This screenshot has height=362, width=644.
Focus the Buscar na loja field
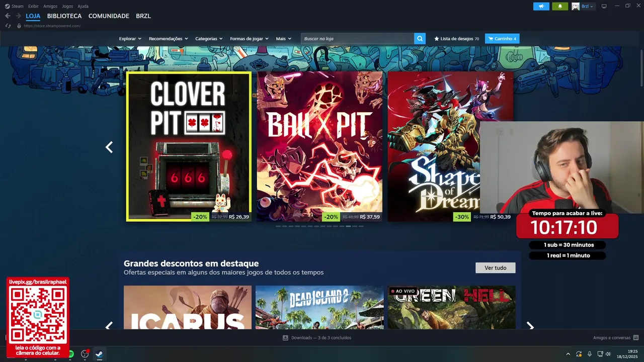point(357,39)
